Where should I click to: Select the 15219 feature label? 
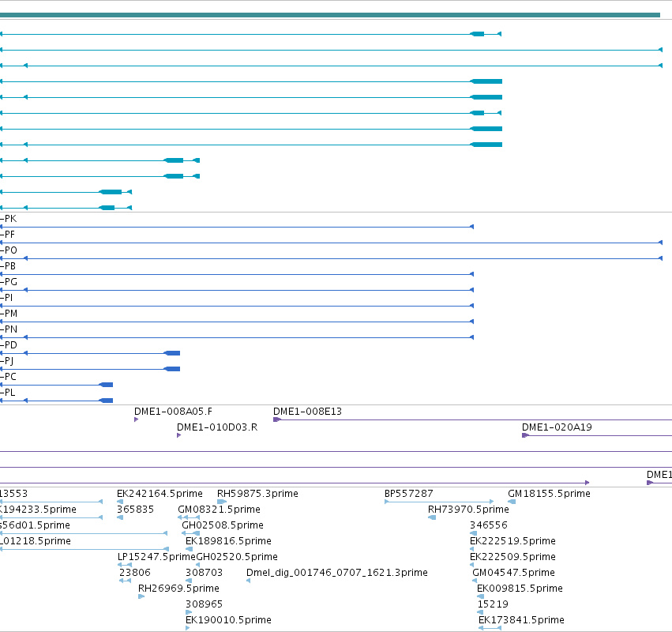click(493, 604)
